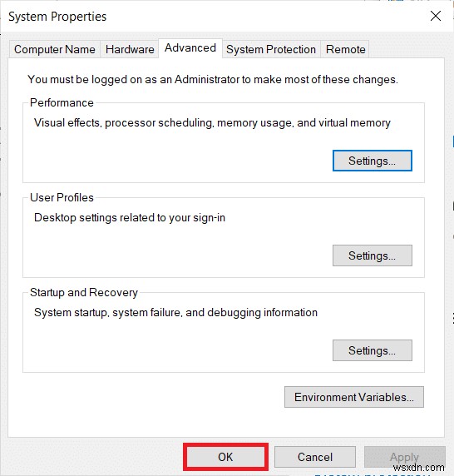Click the Startup and Recovery label
The height and width of the screenshot is (476, 454).
point(84,293)
